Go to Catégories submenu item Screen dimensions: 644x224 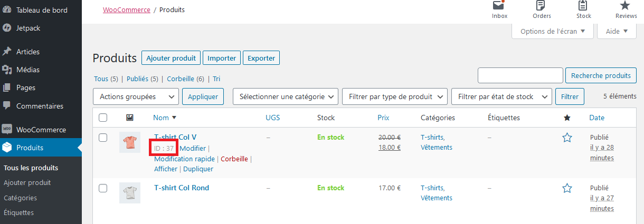pos(20,198)
